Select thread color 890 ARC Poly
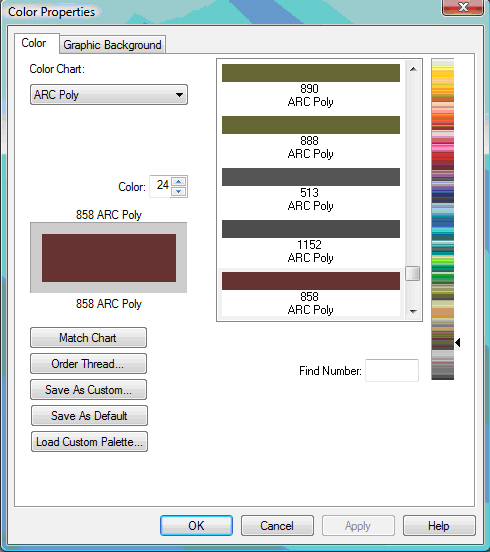This screenshot has width=490, height=552. click(x=311, y=86)
